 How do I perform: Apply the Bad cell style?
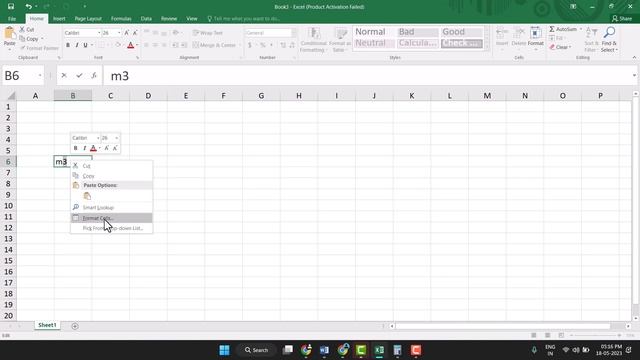point(418,32)
